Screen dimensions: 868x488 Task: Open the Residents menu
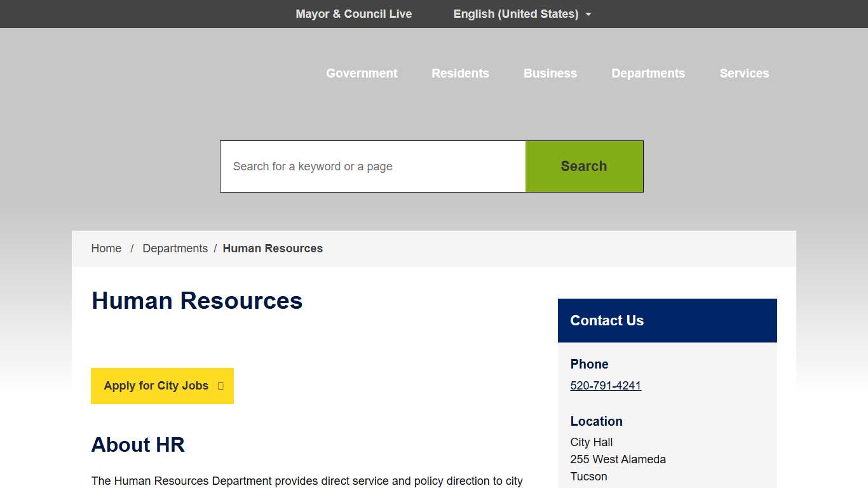tap(460, 73)
